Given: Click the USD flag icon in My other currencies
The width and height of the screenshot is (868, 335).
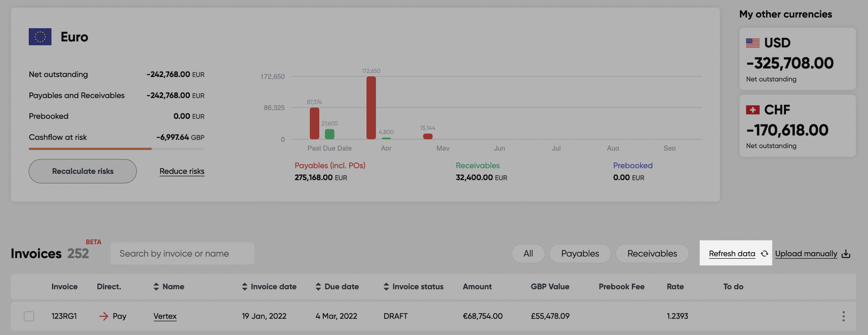Looking at the screenshot, I should 753,43.
